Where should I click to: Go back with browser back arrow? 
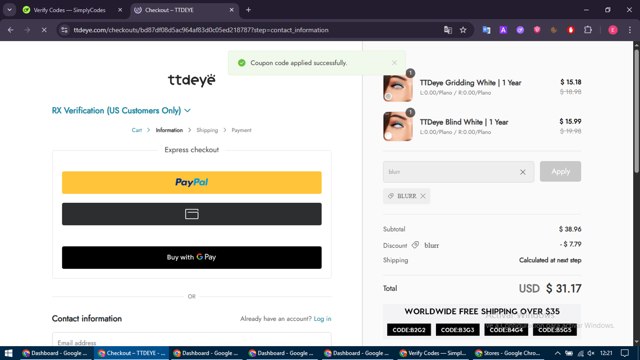[11, 30]
